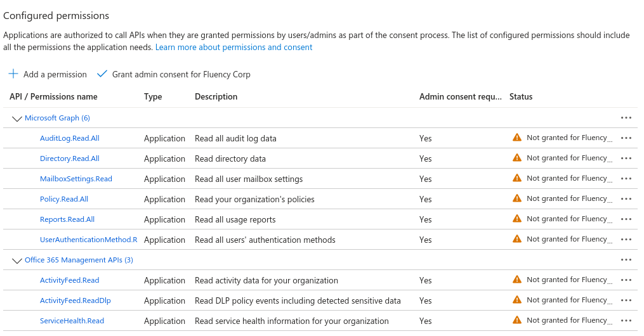Open the Policy.Read.All permission

coord(64,199)
